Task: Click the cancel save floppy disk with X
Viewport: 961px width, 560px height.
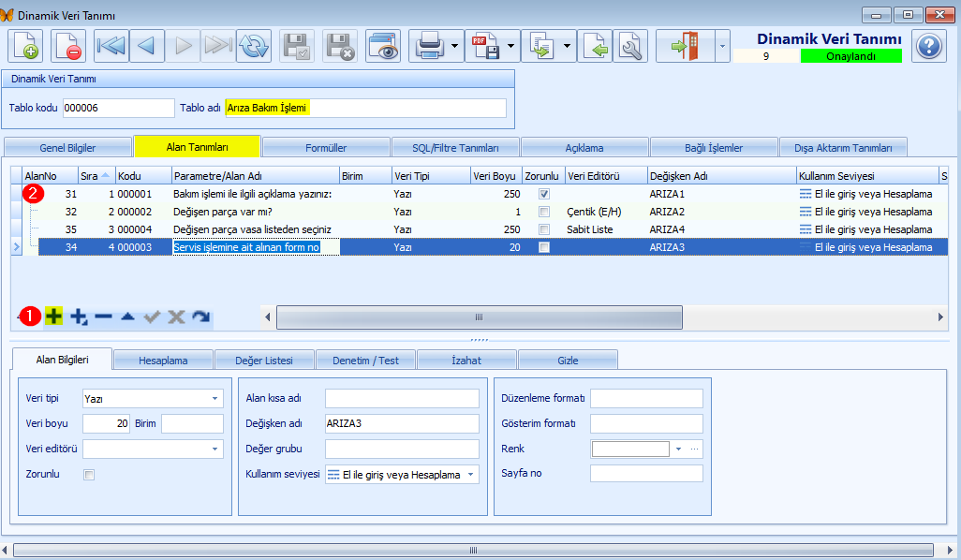Action: tap(340, 46)
